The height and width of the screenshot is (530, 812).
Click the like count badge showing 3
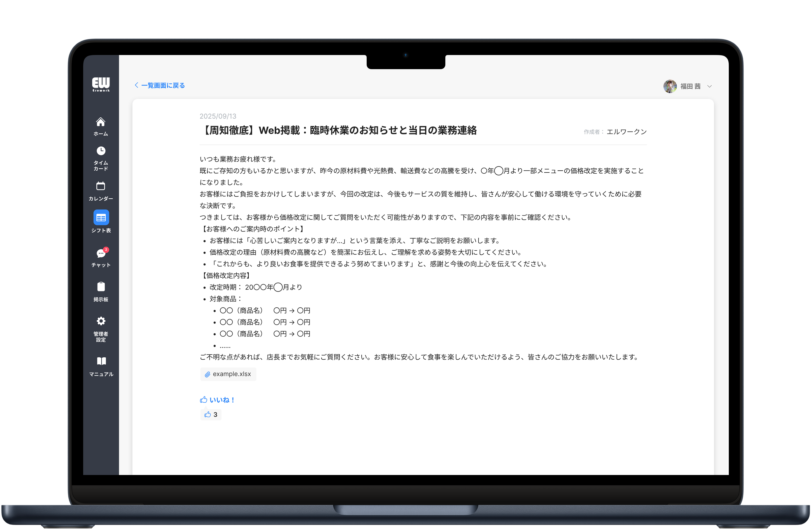click(211, 415)
